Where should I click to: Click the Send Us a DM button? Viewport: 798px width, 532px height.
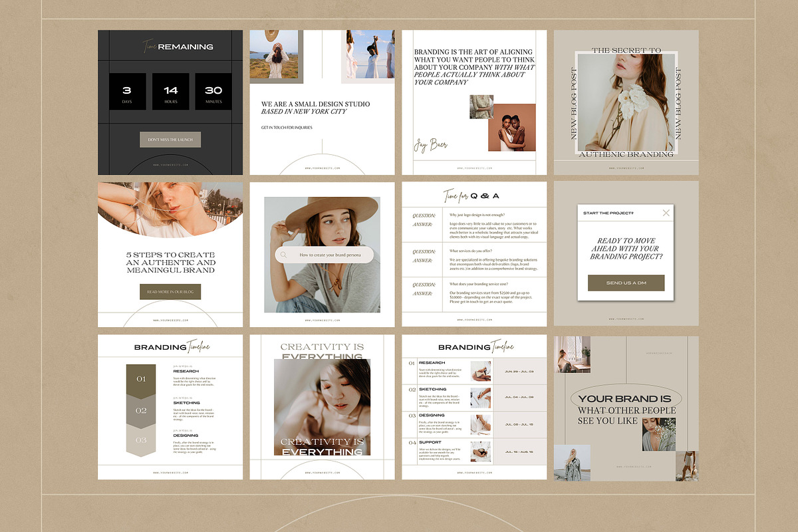[626, 283]
